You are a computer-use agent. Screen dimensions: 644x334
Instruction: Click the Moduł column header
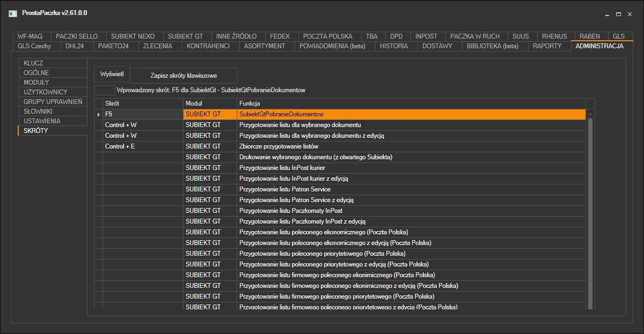210,103
